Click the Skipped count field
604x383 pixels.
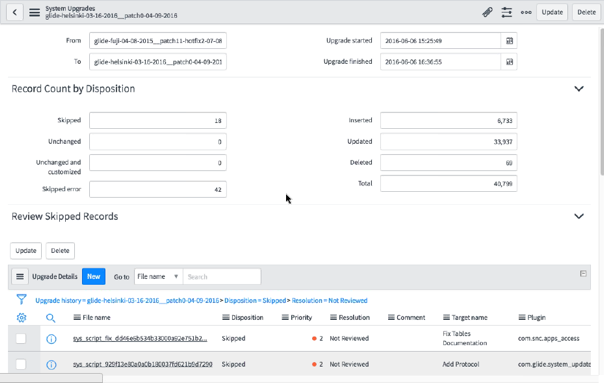[x=158, y=121]
